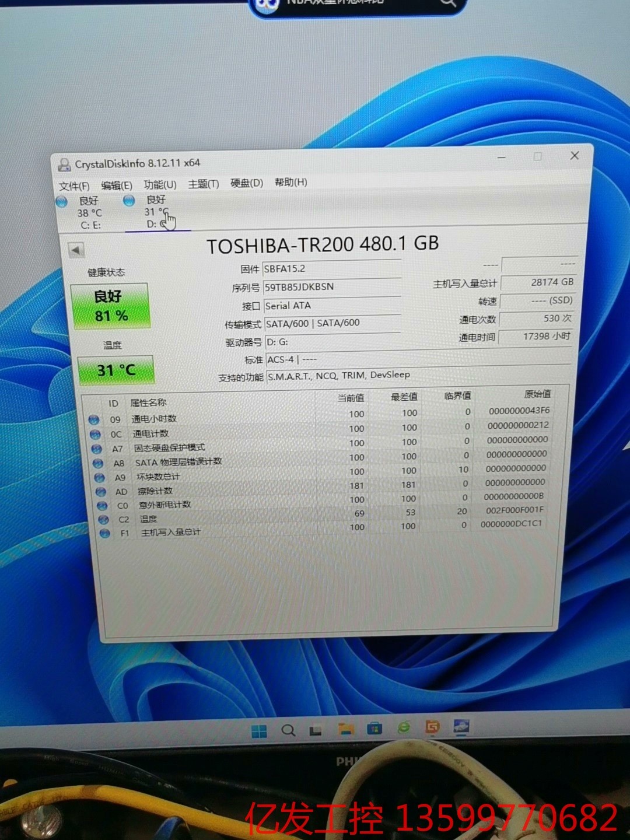Open the 主题(T) menu
The height and width of the screenshot is (840, 630).
(x=204, y=184)
